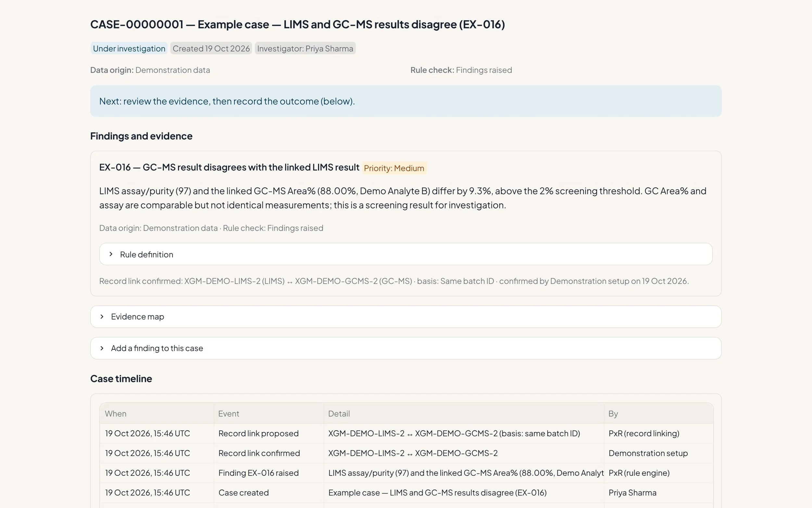Click the Investigator: Priya Sharma badge
Image resolution: width=812 pixels, height=508 pixels.
(x=305, y=48)
